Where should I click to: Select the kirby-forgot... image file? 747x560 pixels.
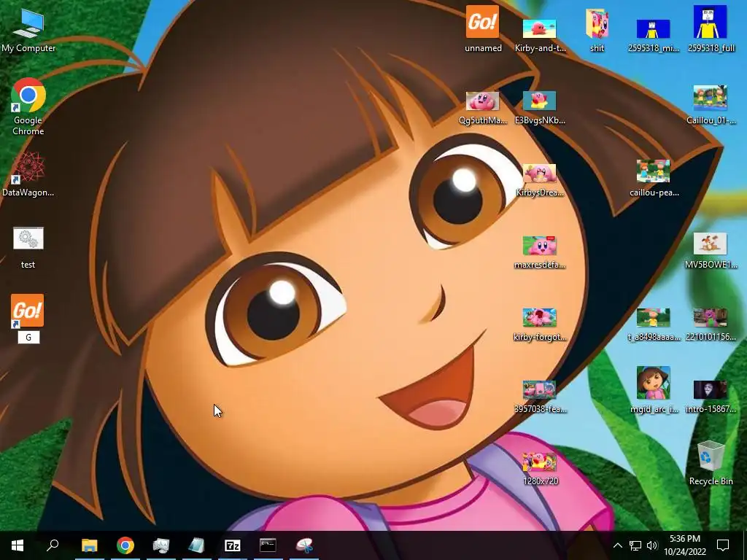click(x=540, y=324)
